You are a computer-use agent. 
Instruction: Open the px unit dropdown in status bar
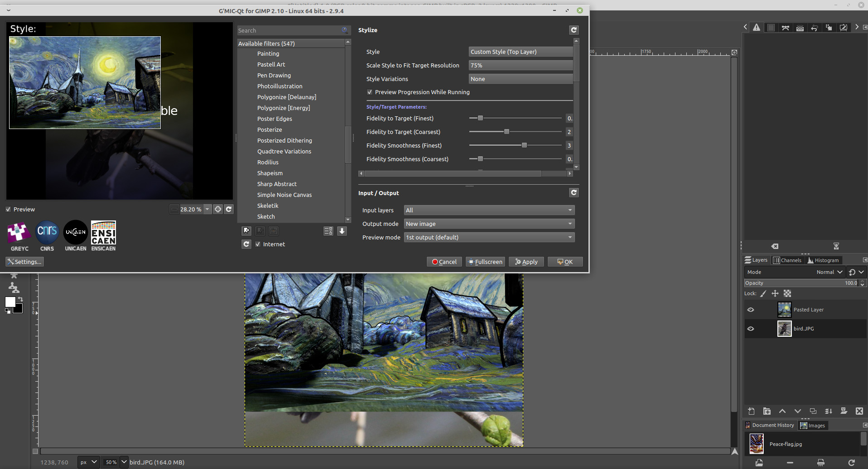[x=88, y=462]
